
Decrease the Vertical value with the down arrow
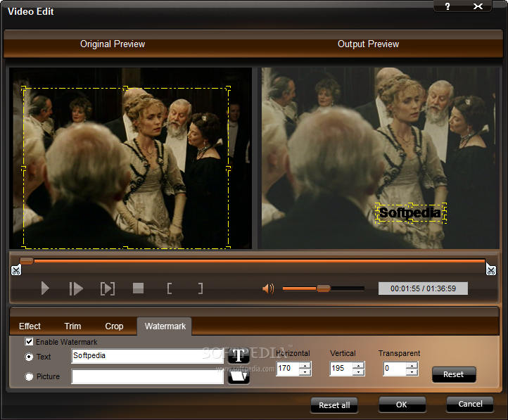tap(358, 372)
